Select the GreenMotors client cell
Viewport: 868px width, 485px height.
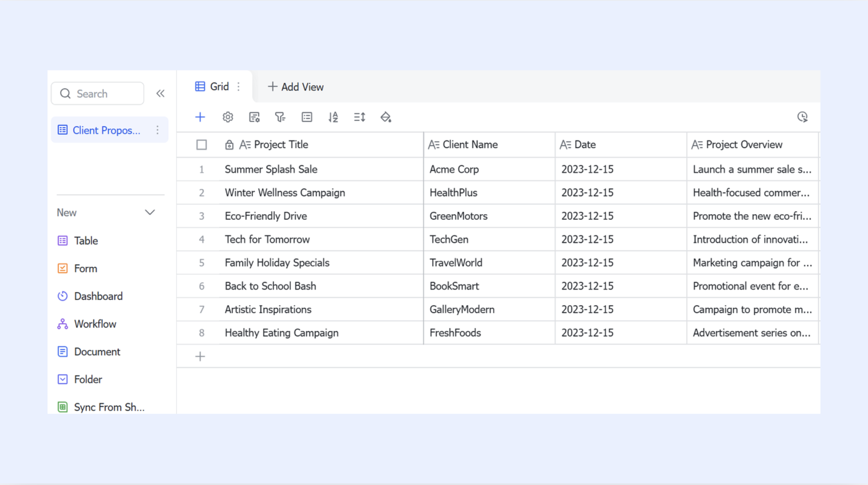click(489, 216)
